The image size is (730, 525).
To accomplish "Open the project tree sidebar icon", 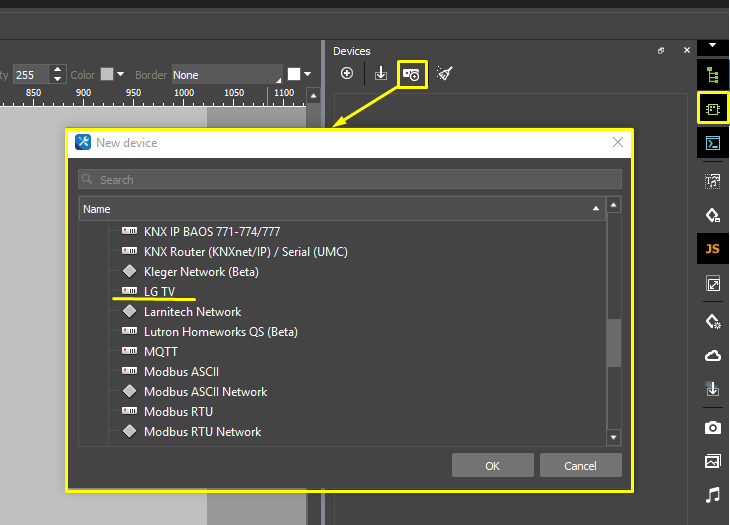I will [x=712, y=75].
